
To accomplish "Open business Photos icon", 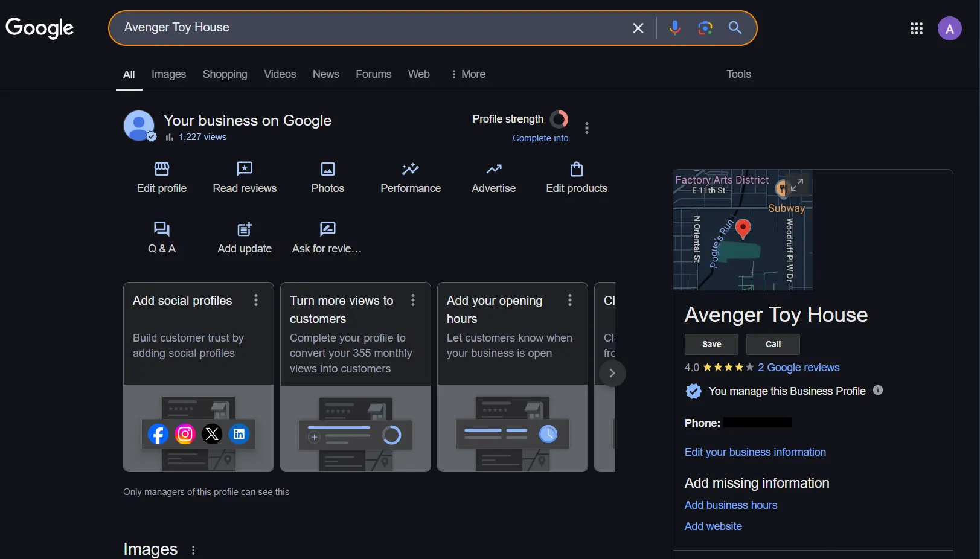I will [x=328, y=168].
